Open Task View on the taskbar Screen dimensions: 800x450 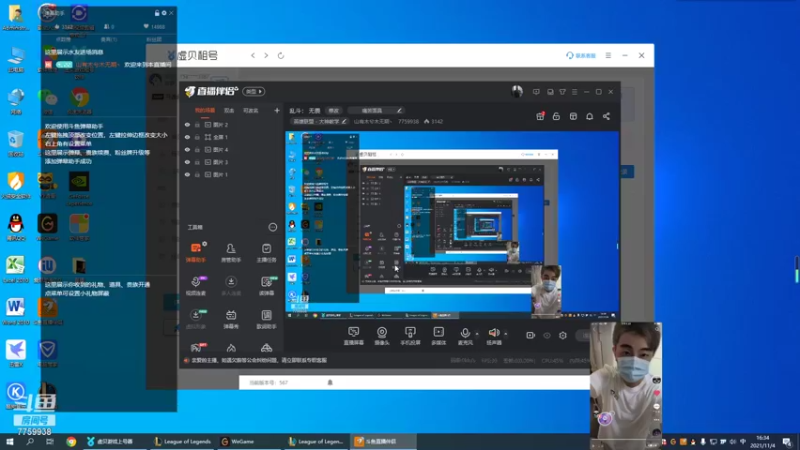[49, 442]
